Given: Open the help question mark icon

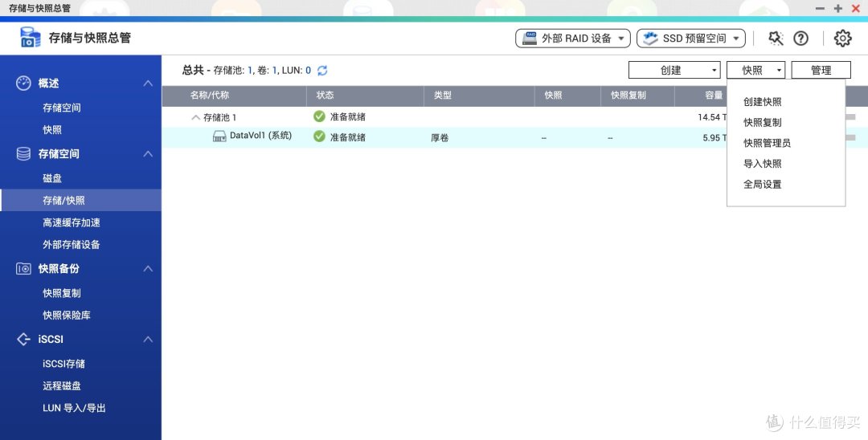Looking at the screenshot, I should pyautogui.click(x=800, y=39).
